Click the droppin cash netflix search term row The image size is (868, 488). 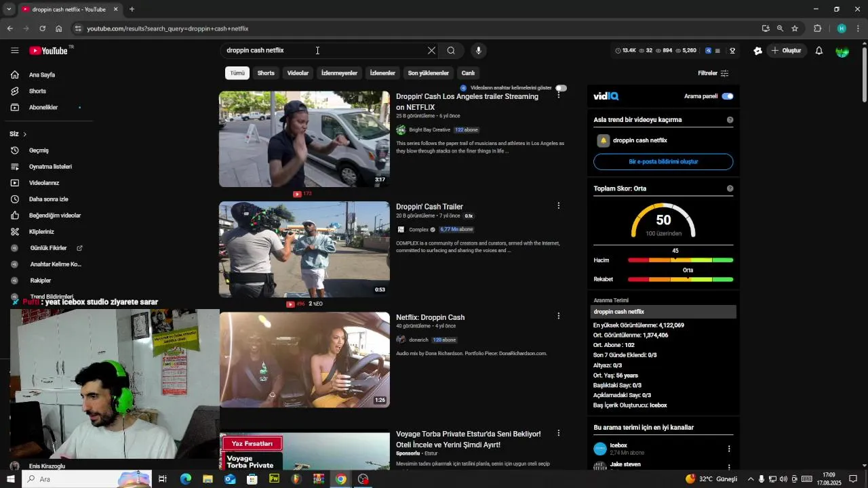point(663,312)
